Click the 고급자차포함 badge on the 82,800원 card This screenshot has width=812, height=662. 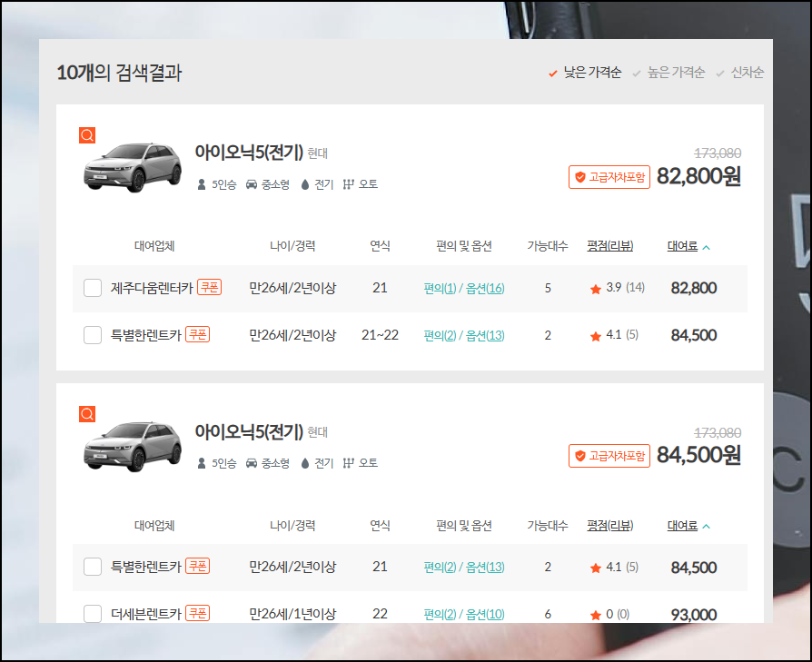pos(609,177)
